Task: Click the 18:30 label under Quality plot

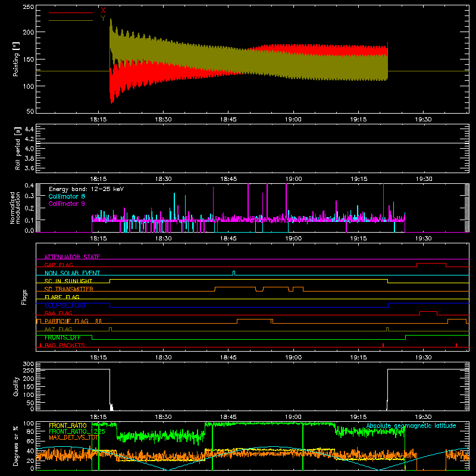Action: pos(163,417)
